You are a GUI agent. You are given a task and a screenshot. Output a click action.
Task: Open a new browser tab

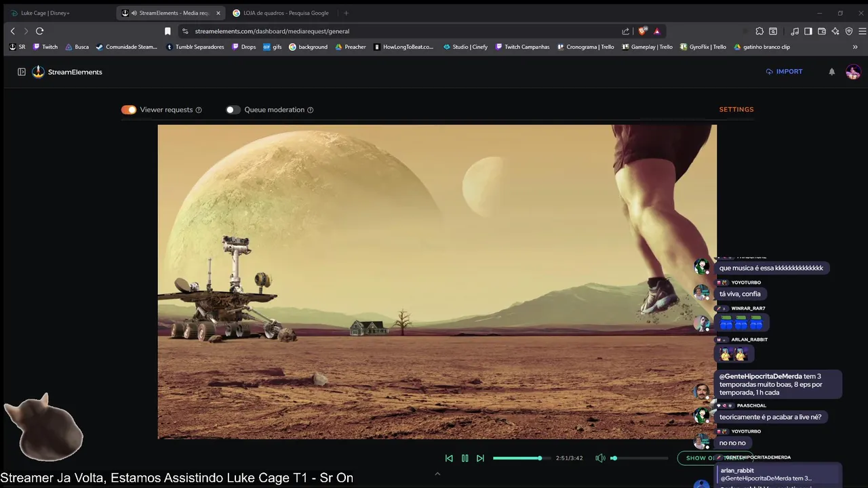point(346,13)
